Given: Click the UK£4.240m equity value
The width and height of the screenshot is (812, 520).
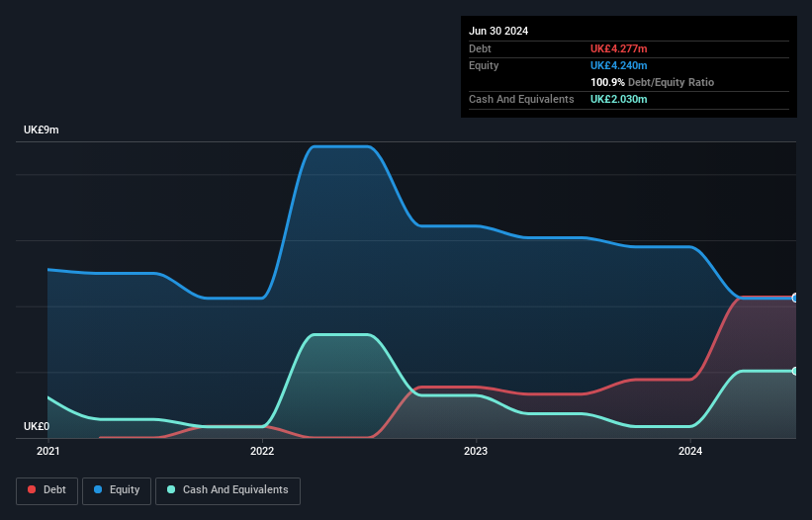Looking at the screenshot, I should pos(619,65).
